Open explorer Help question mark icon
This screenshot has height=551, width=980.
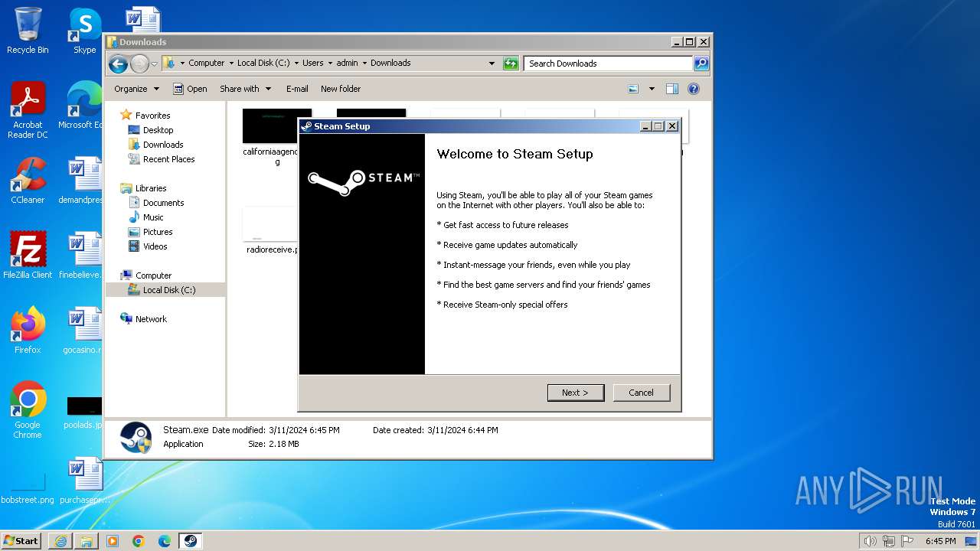point(694,89)
